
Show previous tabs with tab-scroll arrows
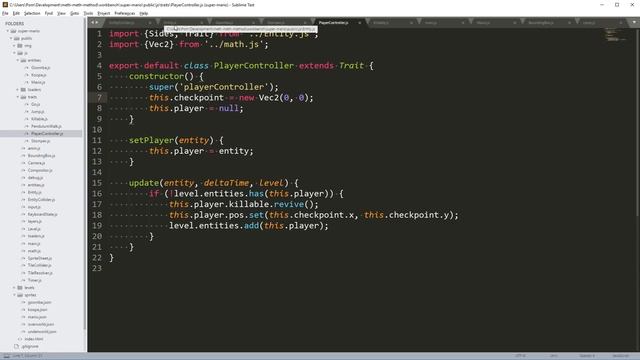(92, 22)
